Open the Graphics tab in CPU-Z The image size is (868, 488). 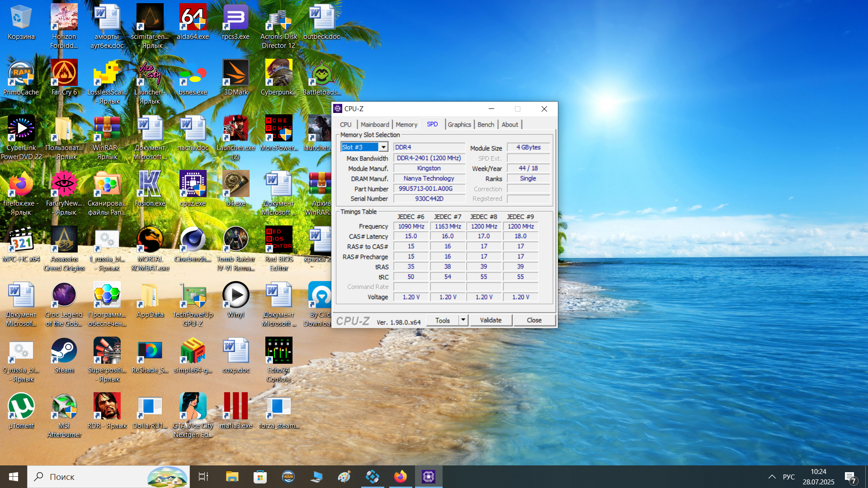point(459,125)
